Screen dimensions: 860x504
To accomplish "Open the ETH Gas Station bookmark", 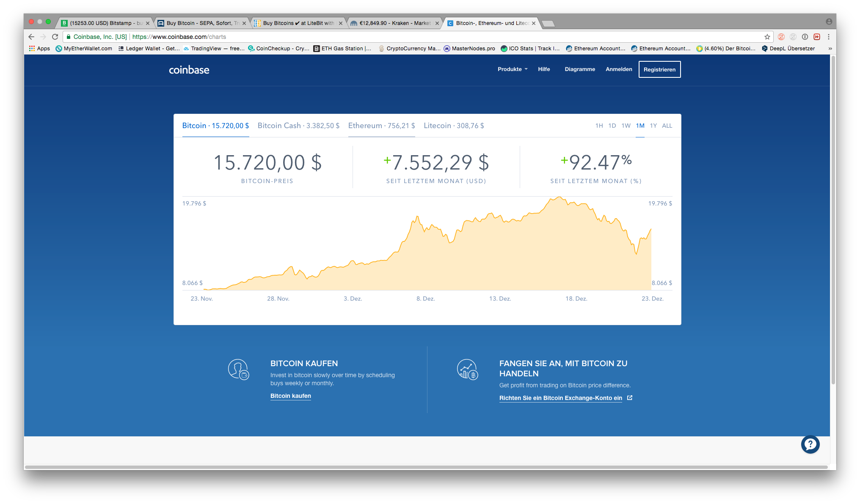I will tap(342, 49).
